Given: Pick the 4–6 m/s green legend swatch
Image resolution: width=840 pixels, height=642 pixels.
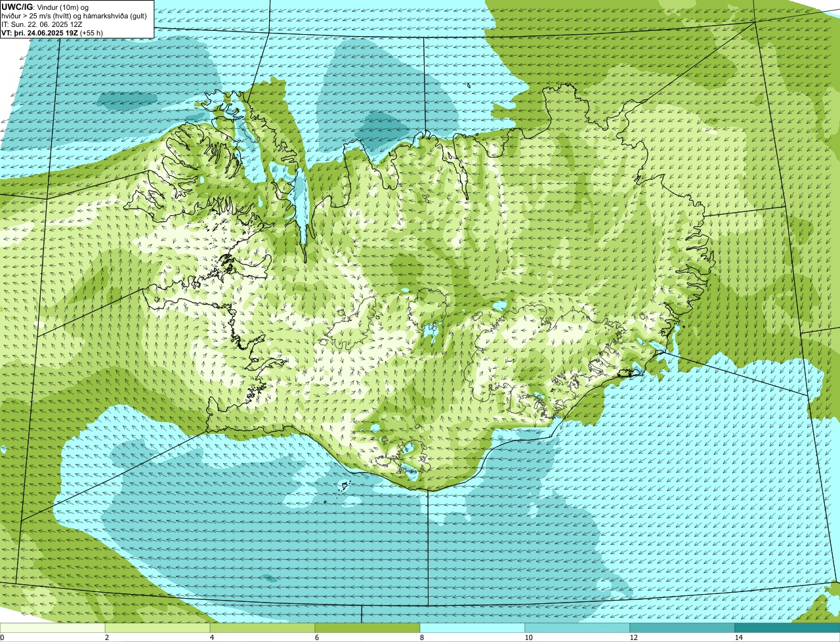Looking at the screenshot, I should (262, 628).
